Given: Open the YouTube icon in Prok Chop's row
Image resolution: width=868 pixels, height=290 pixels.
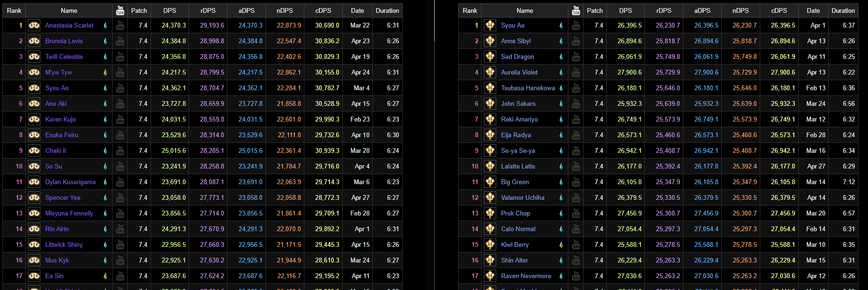Looking at the screenshot, I should [x=576, y=213].
